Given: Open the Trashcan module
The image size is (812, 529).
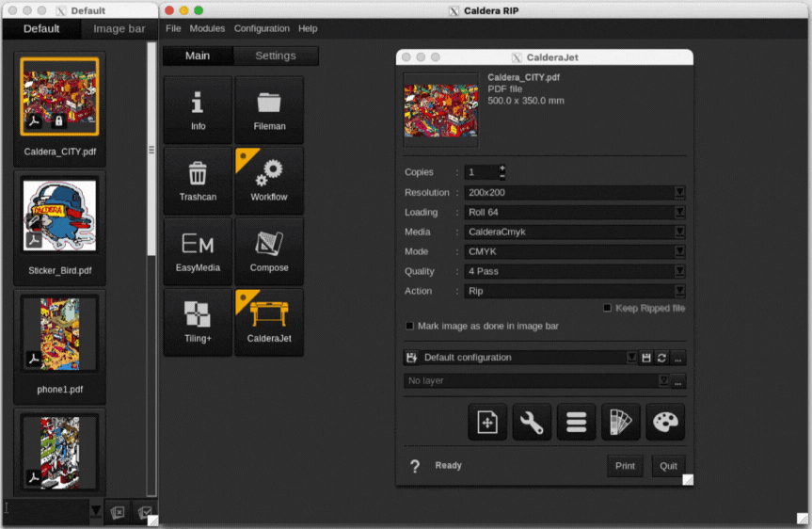Looking at the screenshot, I should 198,181.
